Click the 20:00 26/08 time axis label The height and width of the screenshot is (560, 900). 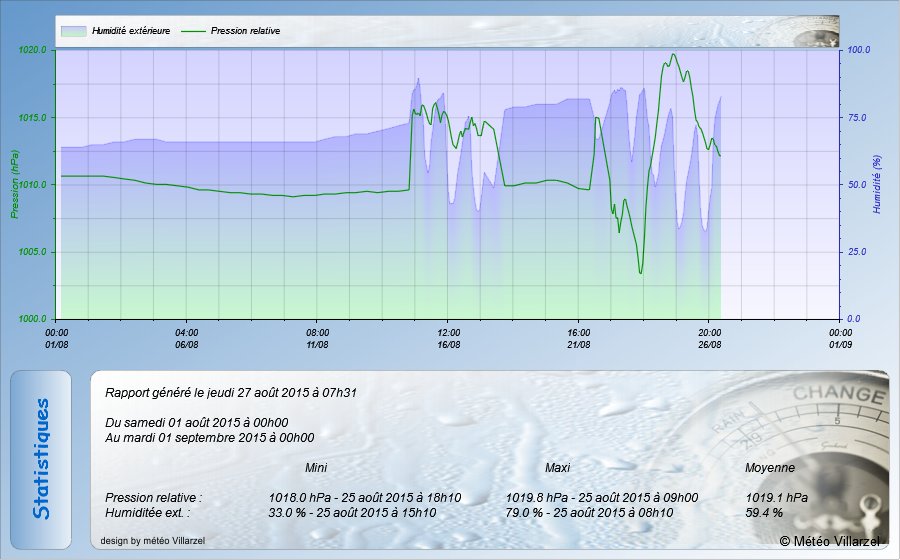click(x=709, y=339)
